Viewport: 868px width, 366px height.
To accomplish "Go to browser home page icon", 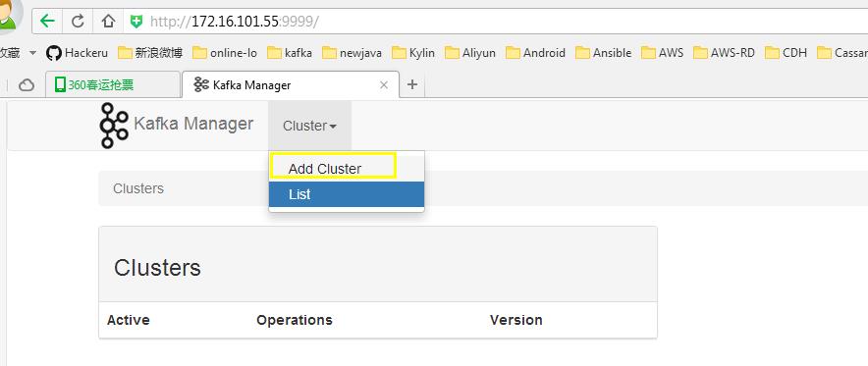I will pos(108,22).
